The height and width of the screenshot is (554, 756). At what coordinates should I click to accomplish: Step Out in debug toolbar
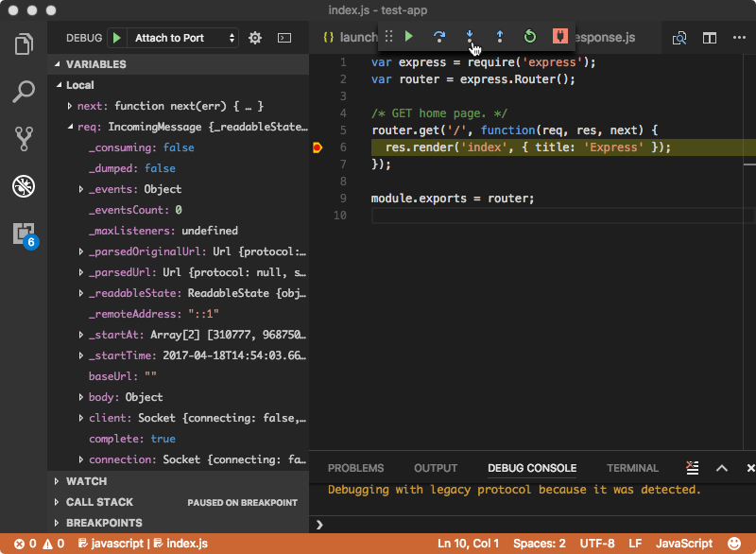tap(500, 36)
